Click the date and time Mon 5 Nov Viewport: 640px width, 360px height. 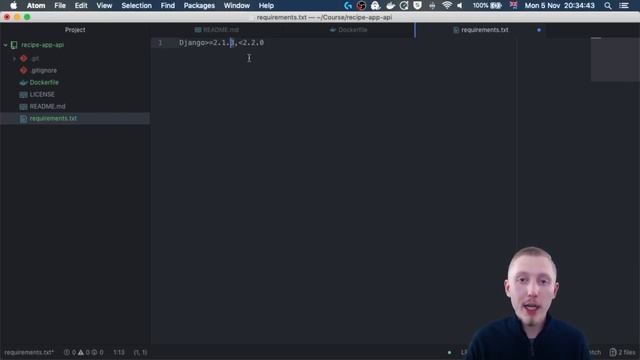click(x=560, y=5)
